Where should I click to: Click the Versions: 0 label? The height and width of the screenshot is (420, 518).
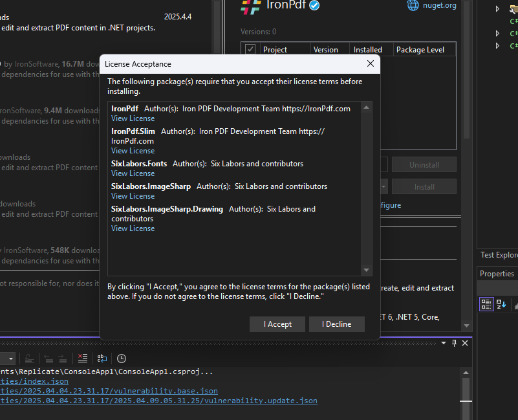[x=258, y=32]
